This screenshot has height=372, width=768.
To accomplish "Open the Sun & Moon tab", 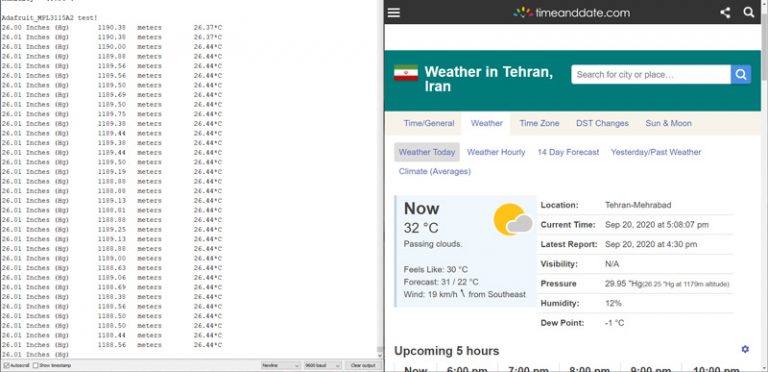I will (x=669, y=123).
